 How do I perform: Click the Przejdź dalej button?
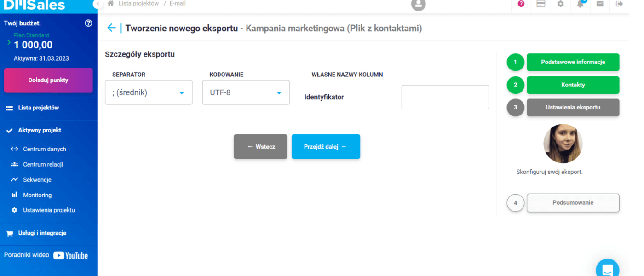click(x=326, y=147)
